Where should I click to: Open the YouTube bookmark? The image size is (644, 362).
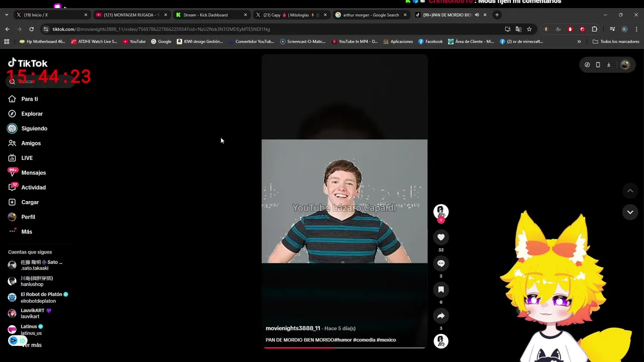pos(134,42)
